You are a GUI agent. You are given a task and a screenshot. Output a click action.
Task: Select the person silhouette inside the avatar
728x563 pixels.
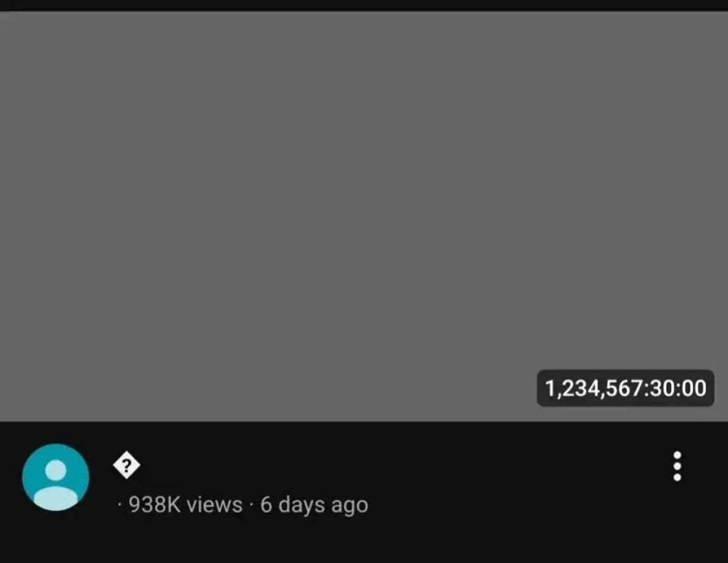click(56, 485)
